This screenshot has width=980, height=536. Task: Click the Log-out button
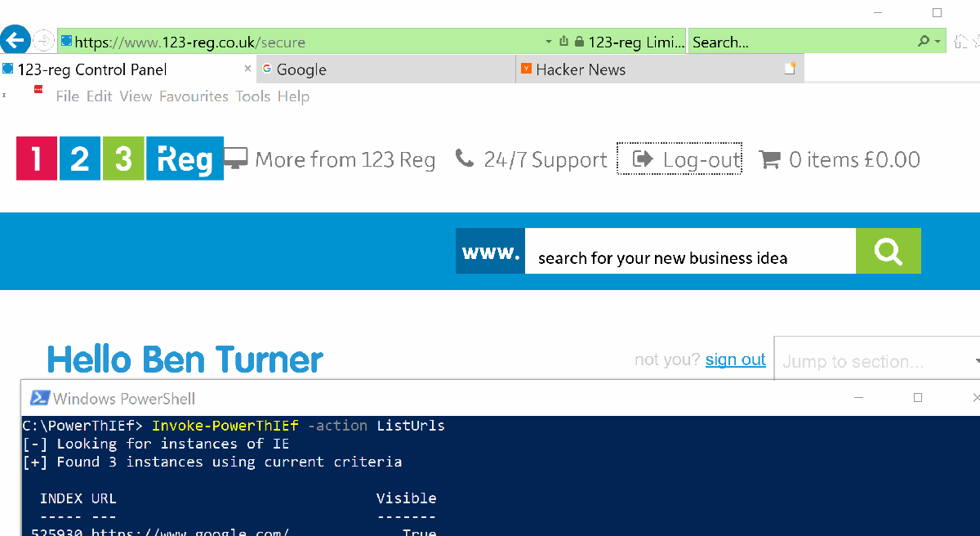tap(679, 159)
